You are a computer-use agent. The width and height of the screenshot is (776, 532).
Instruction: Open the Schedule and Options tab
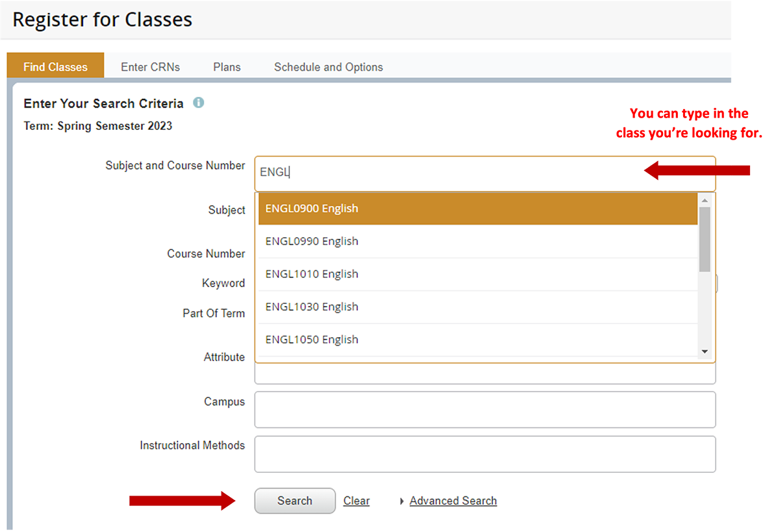click(x=328, y=67)
